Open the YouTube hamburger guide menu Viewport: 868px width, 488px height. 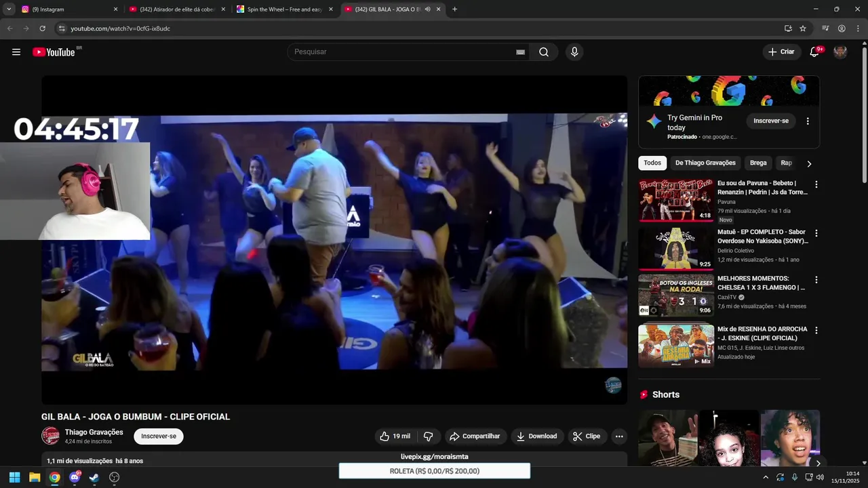tap(16, 52)
